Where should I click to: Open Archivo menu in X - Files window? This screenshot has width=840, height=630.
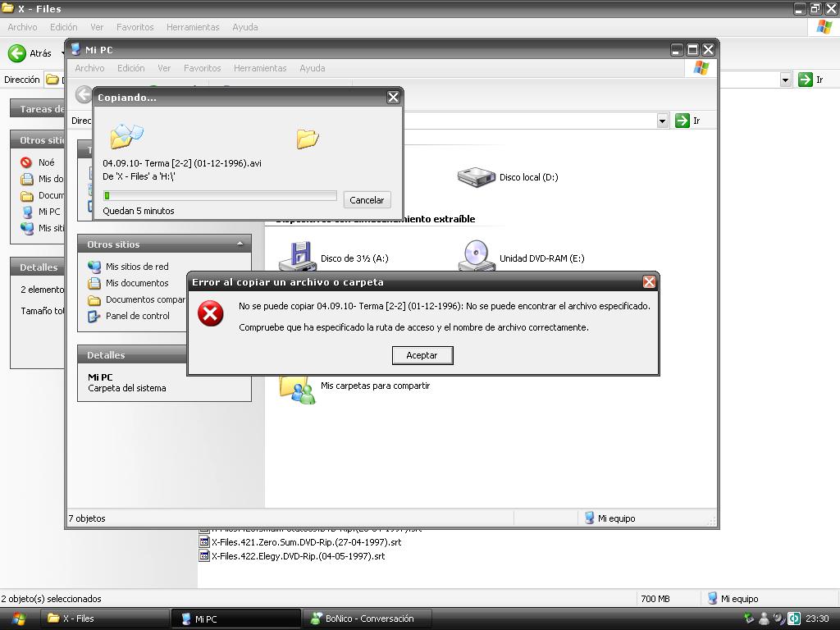[22, 27]
